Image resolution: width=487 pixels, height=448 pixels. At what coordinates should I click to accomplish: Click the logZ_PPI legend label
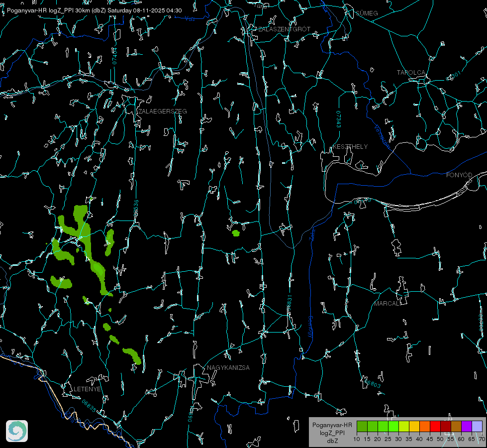pyautogui.click(x=332, y=433)
